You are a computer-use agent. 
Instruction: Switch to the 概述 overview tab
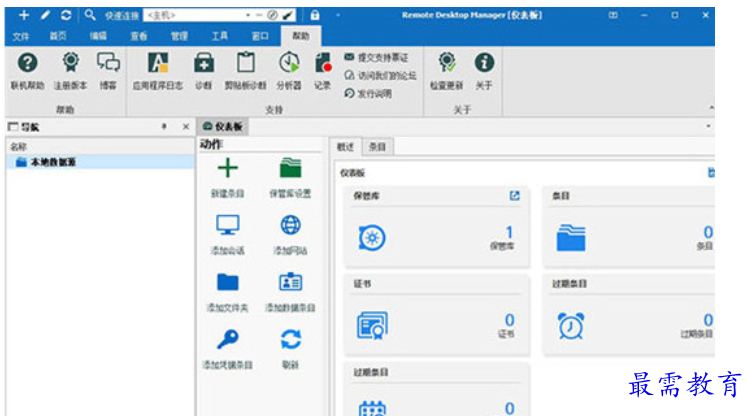[x=345, y=147]
